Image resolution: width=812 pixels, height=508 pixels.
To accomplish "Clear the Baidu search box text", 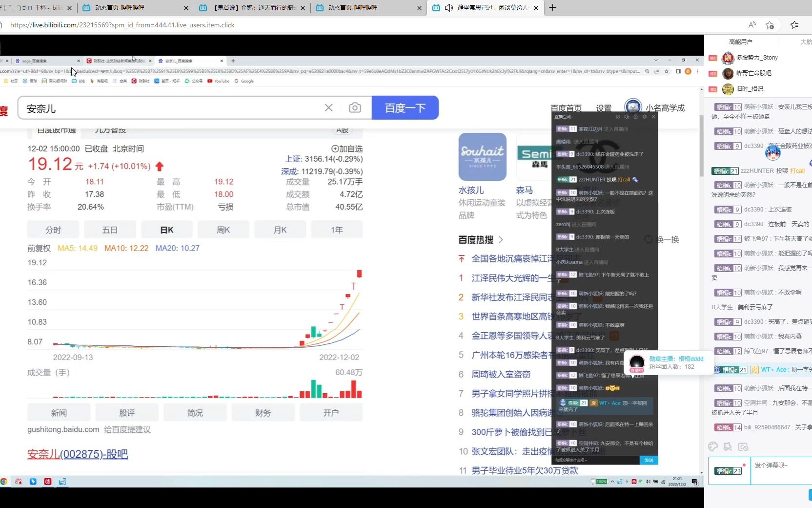I will (x=328, y=107).
